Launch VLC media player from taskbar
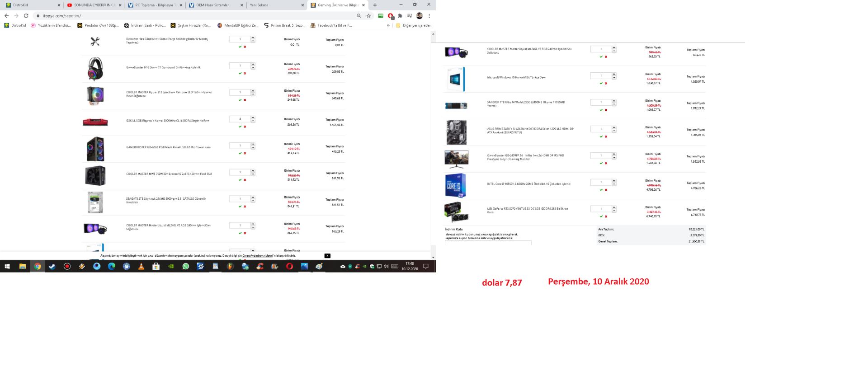 141,267
